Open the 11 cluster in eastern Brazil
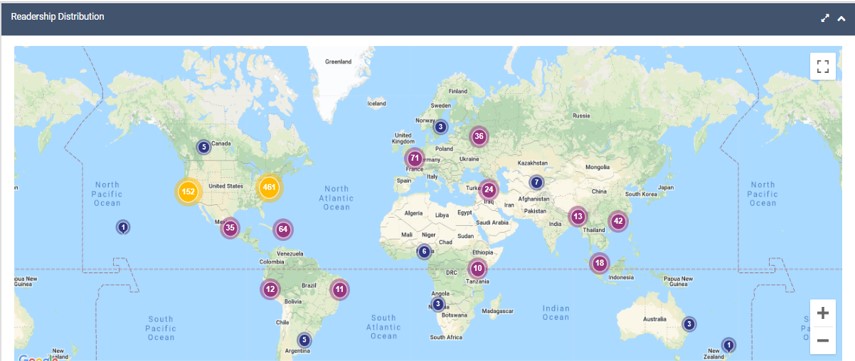This screenshot has width=855, height=361. pos(340,289)
